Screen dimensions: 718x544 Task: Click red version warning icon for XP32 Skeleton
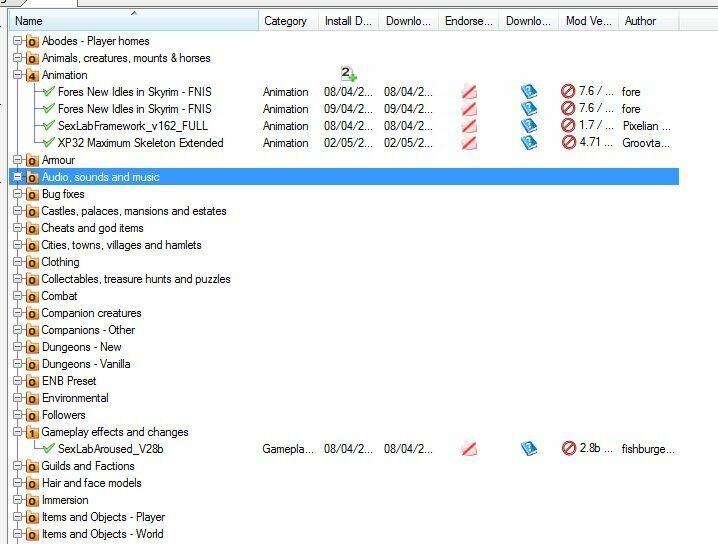568,142
